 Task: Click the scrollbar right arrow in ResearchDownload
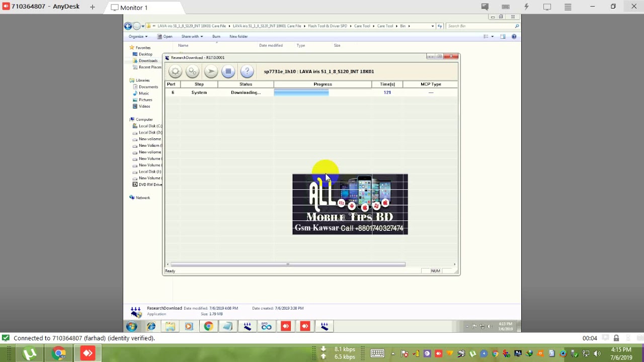(455, 264)
